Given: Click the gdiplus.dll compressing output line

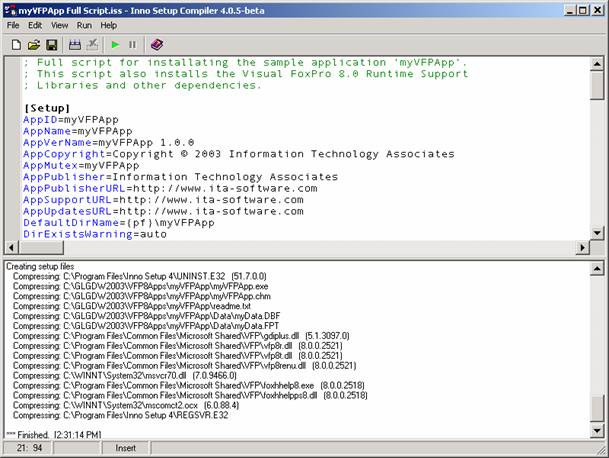Looking at the screenshot, I should point(181,336).
